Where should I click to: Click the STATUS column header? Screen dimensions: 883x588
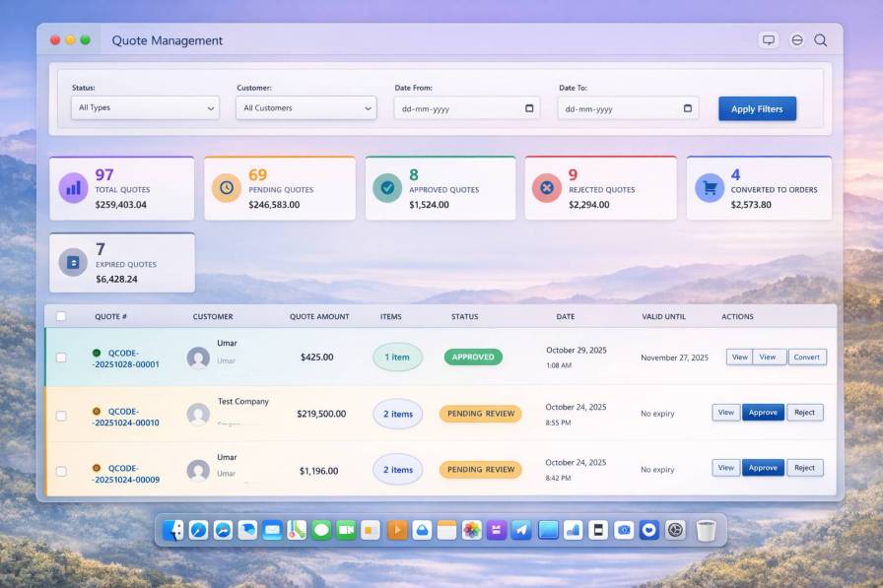click(x=464, y=317)
